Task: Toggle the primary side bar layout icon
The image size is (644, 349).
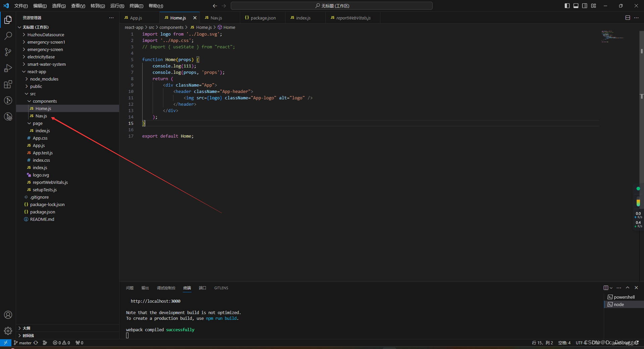Action: pyautogui.click(x=567, y=6)
